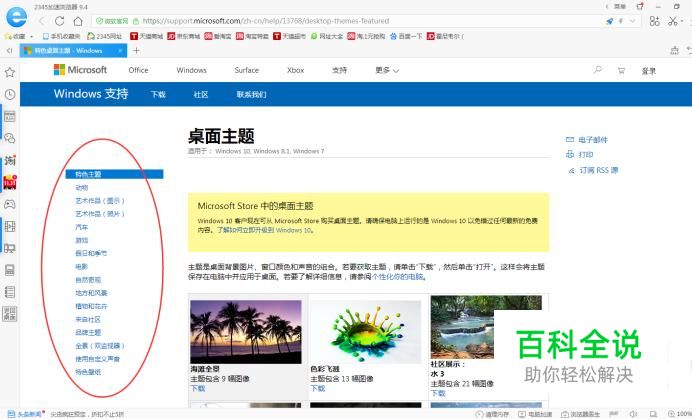
Task: Open the 支持 support menu item
Action: (339, 70)
